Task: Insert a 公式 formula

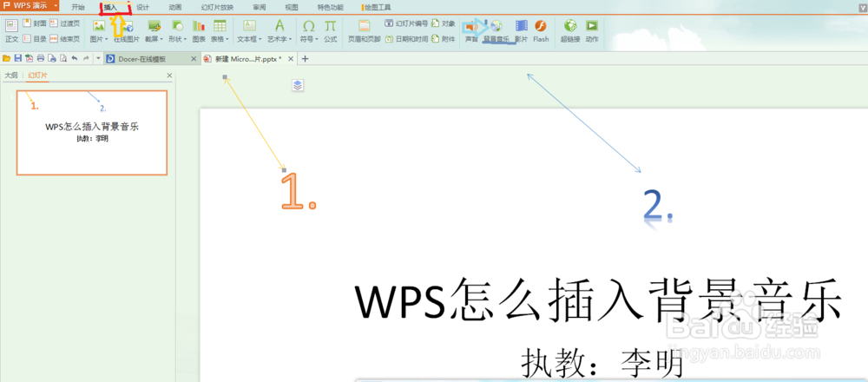Action: pyautogui.click(x=331, y=31)
